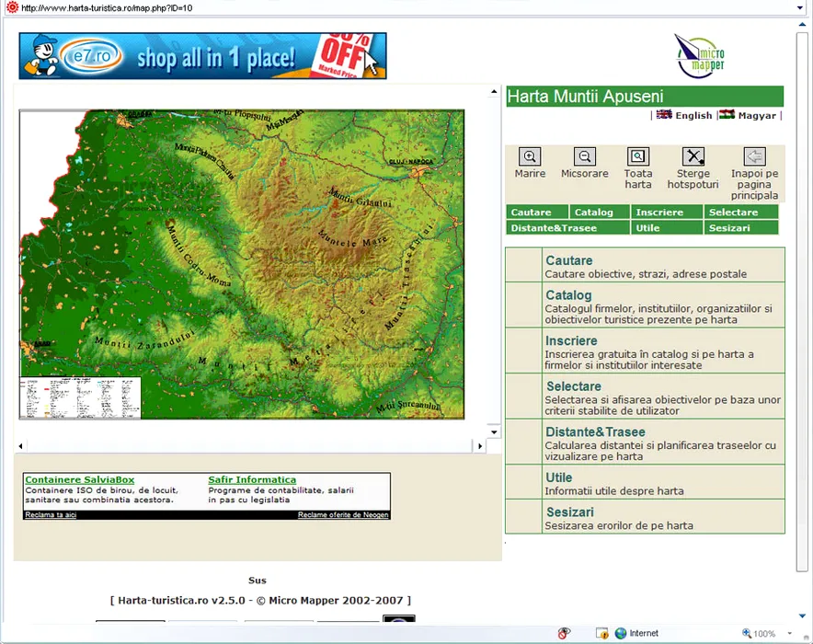Viewport: 813px width, 644px height.
Task: Click the Toata harta full-map icon
Action: [638, 157]
